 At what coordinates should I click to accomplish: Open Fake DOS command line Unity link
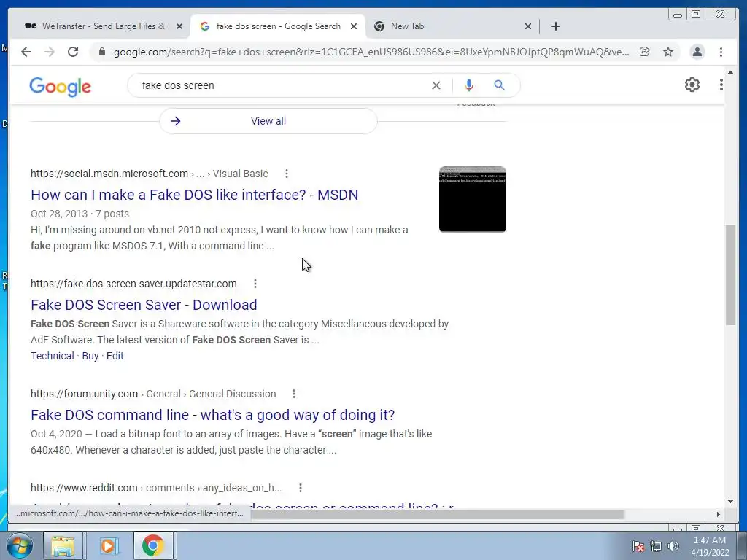[212, 415]
